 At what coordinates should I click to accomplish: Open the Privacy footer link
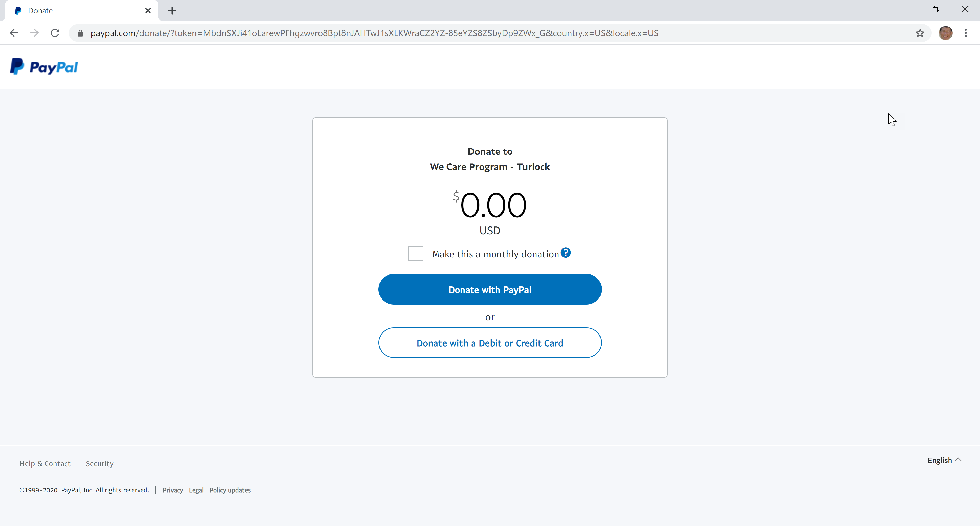tap(173, 490)
